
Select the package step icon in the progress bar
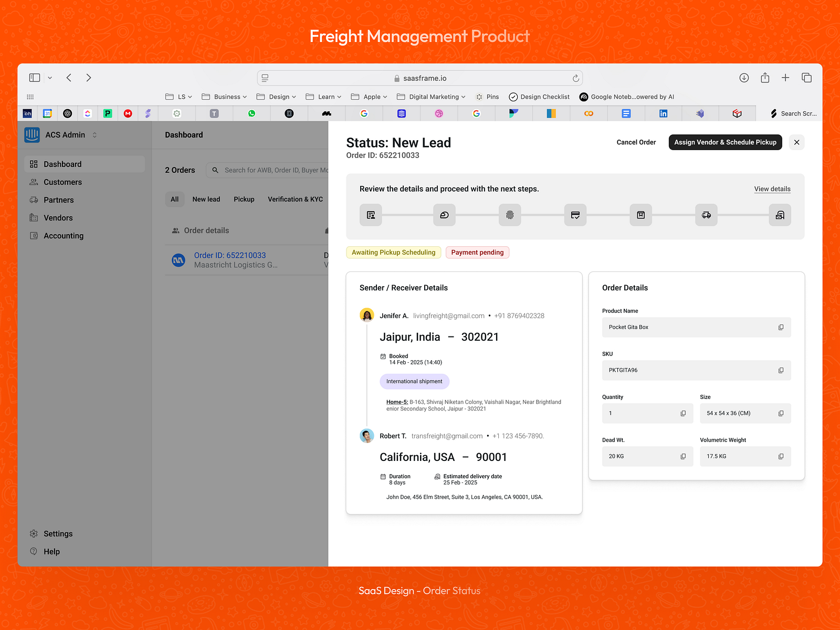[x=640, y=215]
